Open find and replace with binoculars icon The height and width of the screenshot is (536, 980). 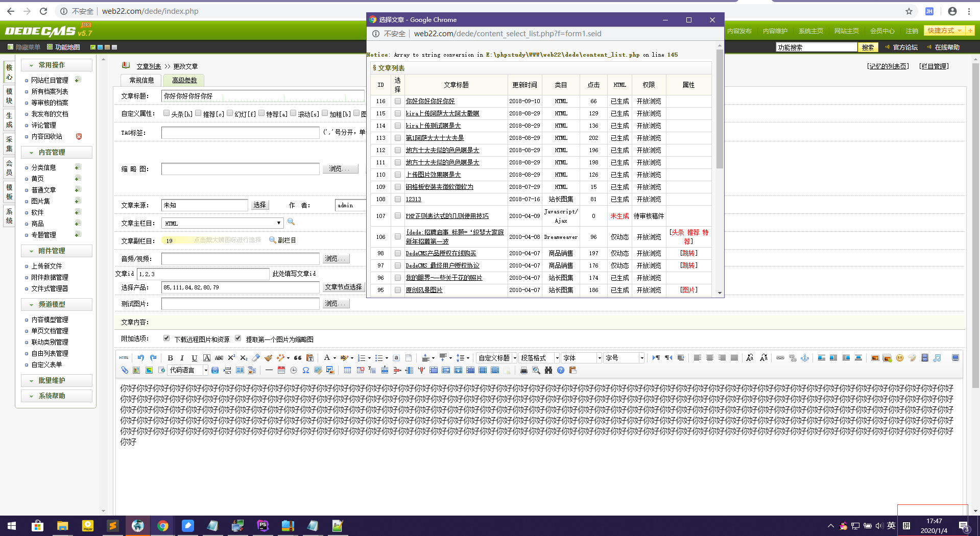(548, 370)
